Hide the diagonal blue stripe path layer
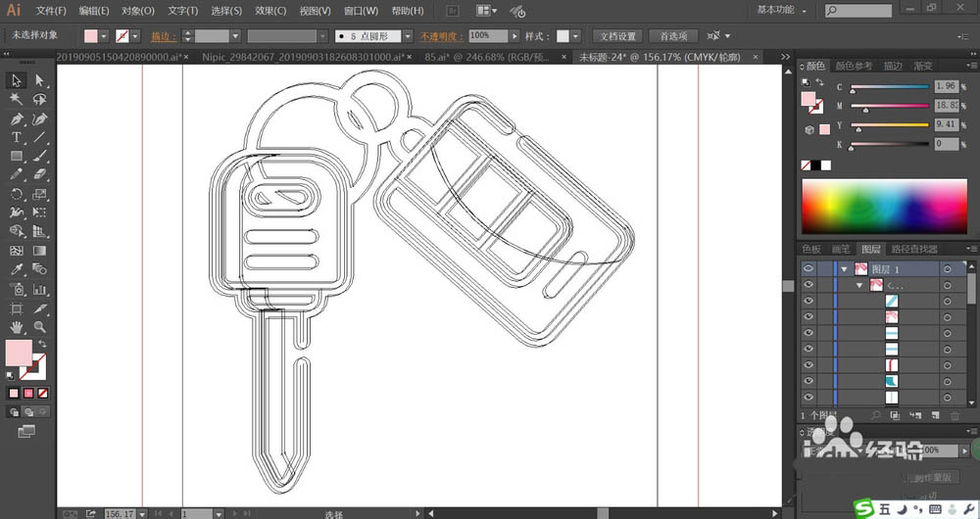This screenshot has height=519, width=980. point(808,301)
